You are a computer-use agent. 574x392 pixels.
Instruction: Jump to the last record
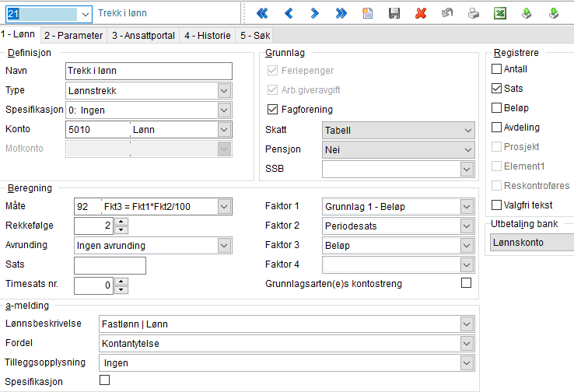coord(341,13)
